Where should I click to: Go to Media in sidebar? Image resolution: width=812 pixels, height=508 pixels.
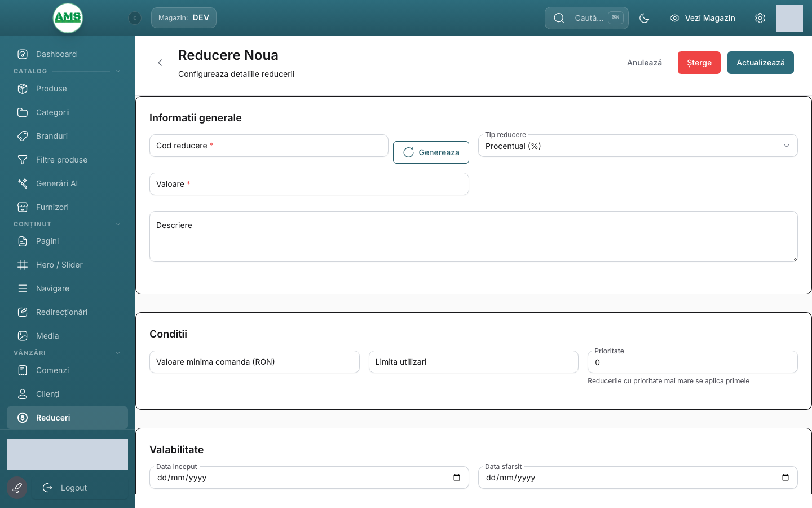(67, 336)
